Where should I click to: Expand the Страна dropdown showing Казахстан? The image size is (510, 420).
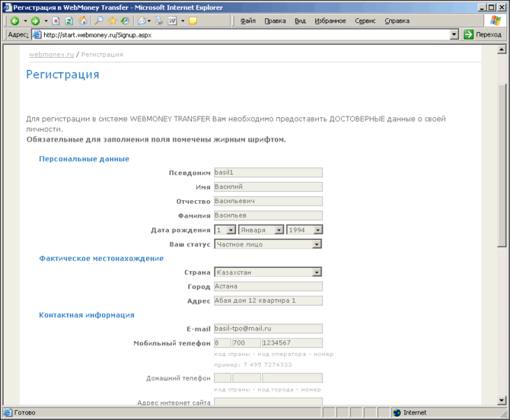click(x=268, y=272)
